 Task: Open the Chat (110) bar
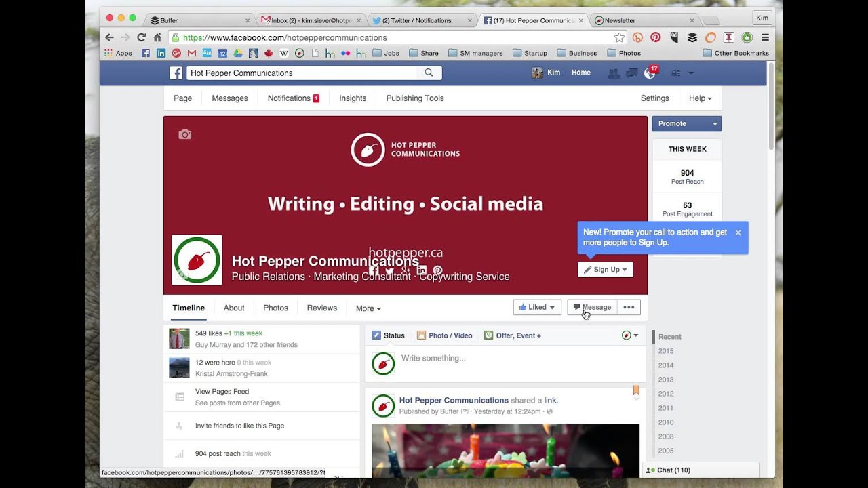click(701, 470)
